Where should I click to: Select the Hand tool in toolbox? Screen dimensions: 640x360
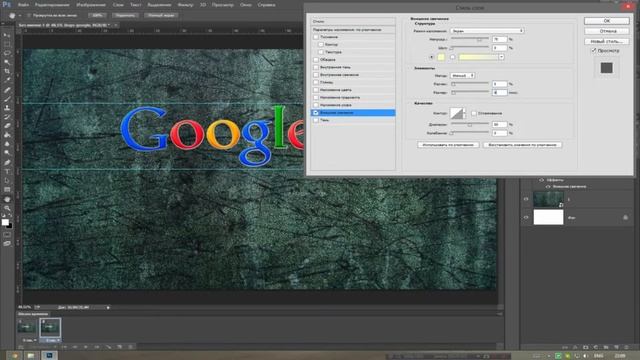click(x=7, y=199)
